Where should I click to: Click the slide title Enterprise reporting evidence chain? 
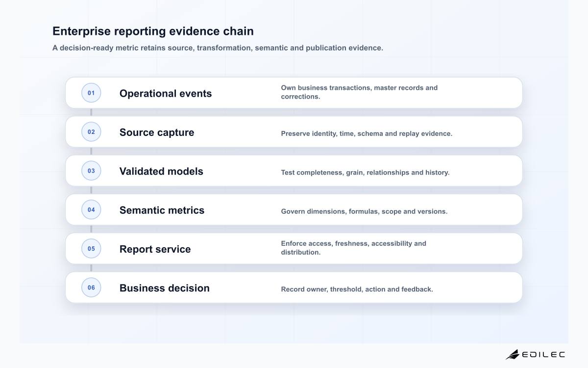(153, 31)
